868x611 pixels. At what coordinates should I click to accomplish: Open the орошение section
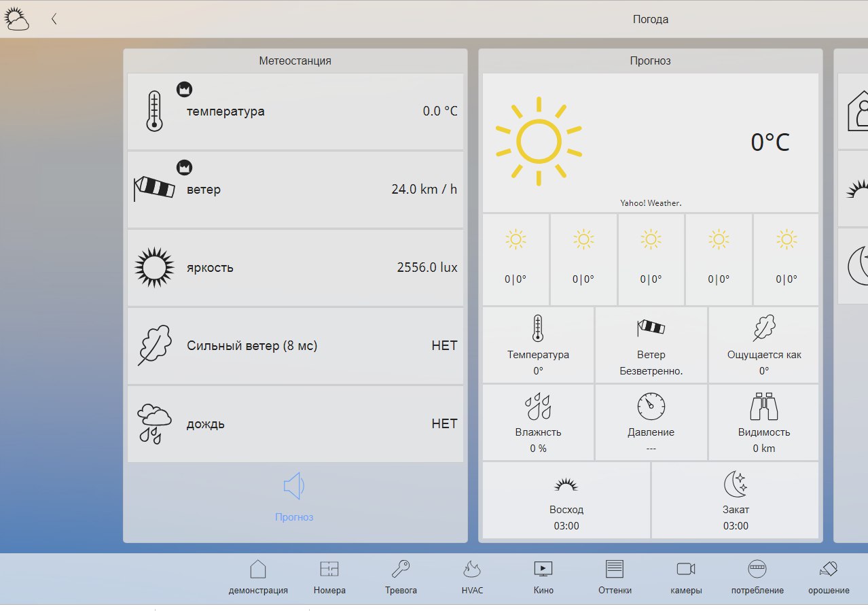tap(829, 578)
